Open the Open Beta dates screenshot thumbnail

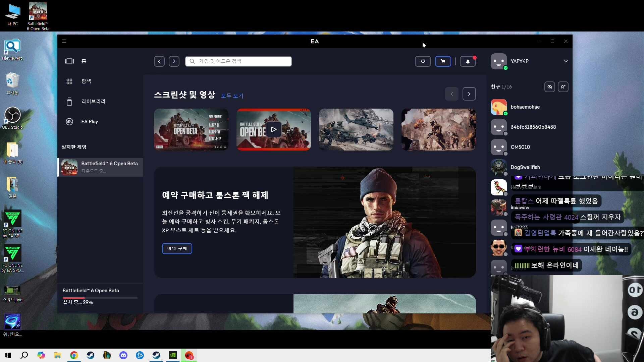[191, 129]
